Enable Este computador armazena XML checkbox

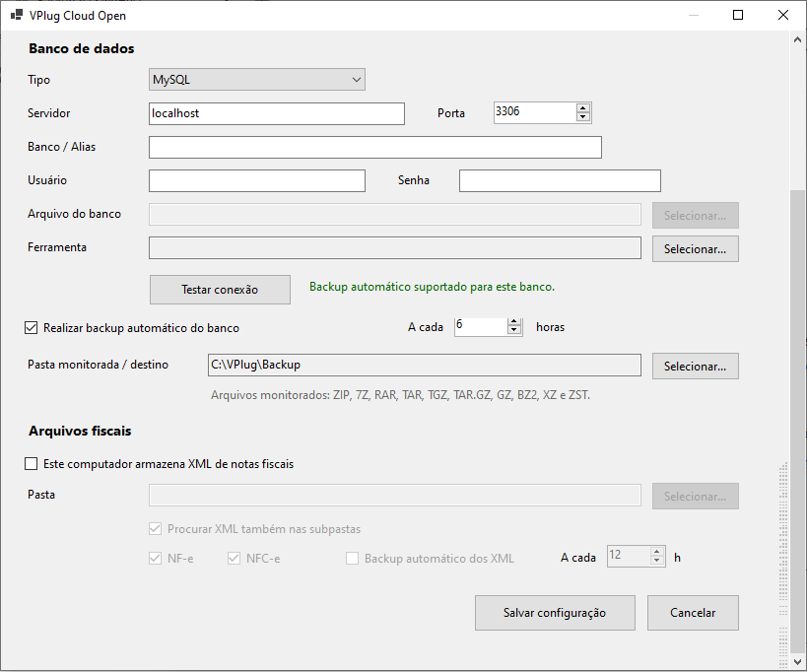coord(31,464)
